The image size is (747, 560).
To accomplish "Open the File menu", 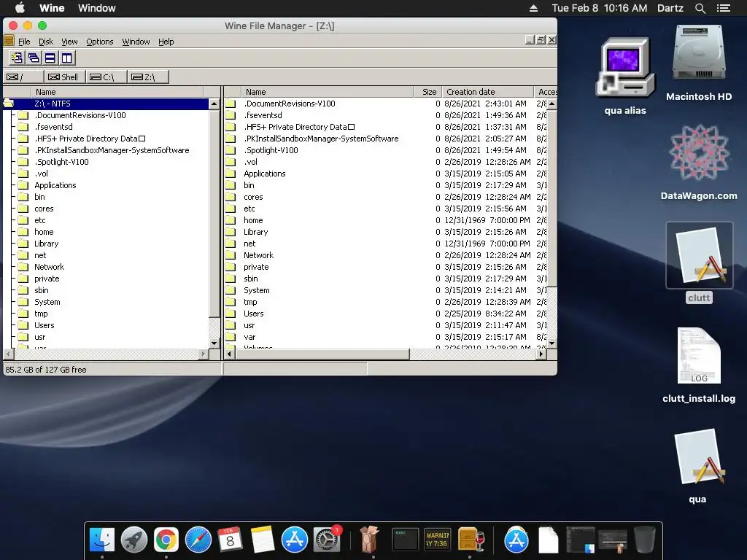I will tap(24, 42).
